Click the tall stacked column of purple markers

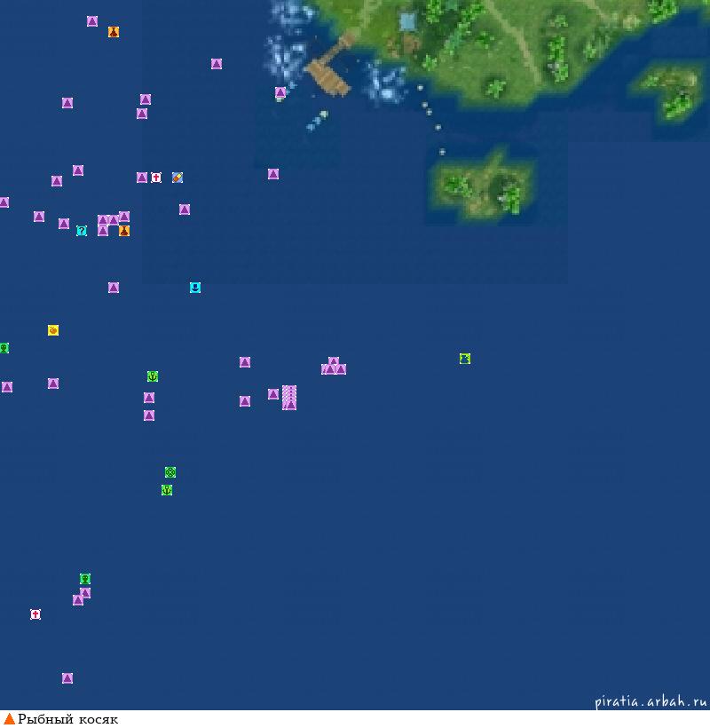click(x=289, y=398)
